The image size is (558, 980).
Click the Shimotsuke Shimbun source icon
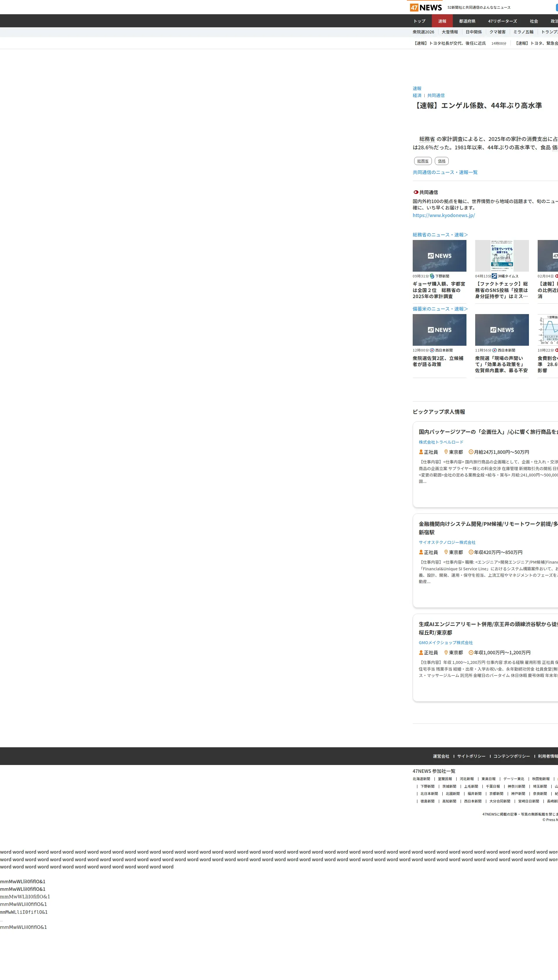click(432, 276)
